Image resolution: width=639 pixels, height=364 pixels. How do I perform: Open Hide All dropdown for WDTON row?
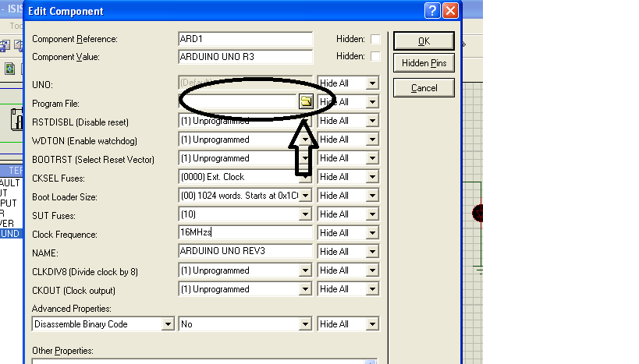[x=372, y=140]
